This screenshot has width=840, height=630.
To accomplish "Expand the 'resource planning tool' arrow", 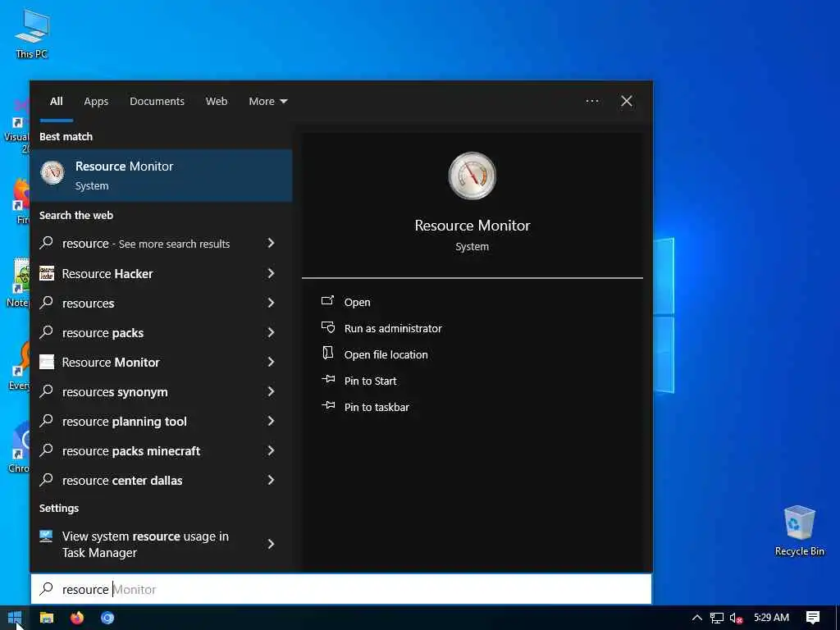I will tap(271, 421).
